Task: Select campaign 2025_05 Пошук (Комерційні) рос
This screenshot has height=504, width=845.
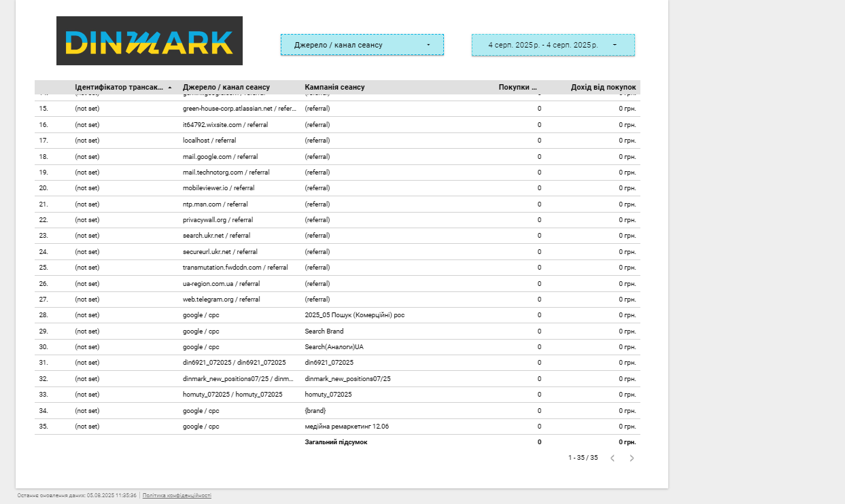Action: (355, 315)
